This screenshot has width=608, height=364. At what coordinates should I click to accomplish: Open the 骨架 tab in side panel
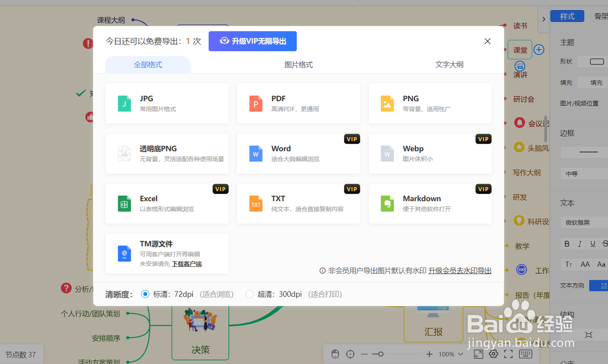pos(601,16)
